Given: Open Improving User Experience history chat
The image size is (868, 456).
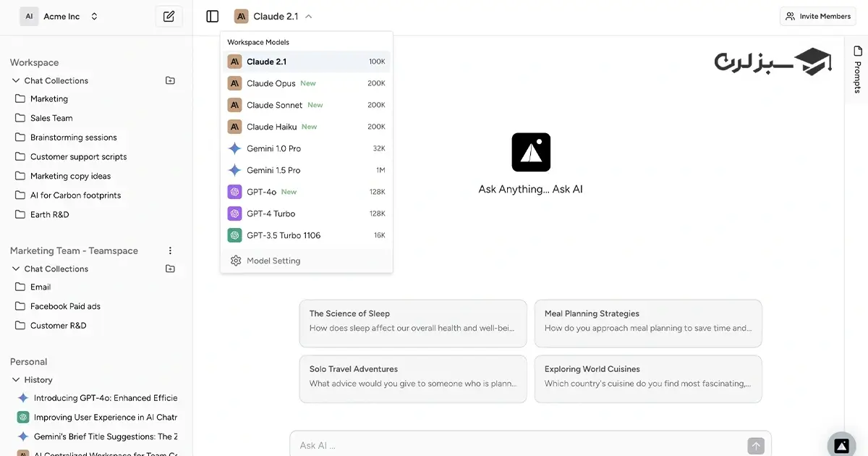Looking at the screenshot, I should point(97,417).
